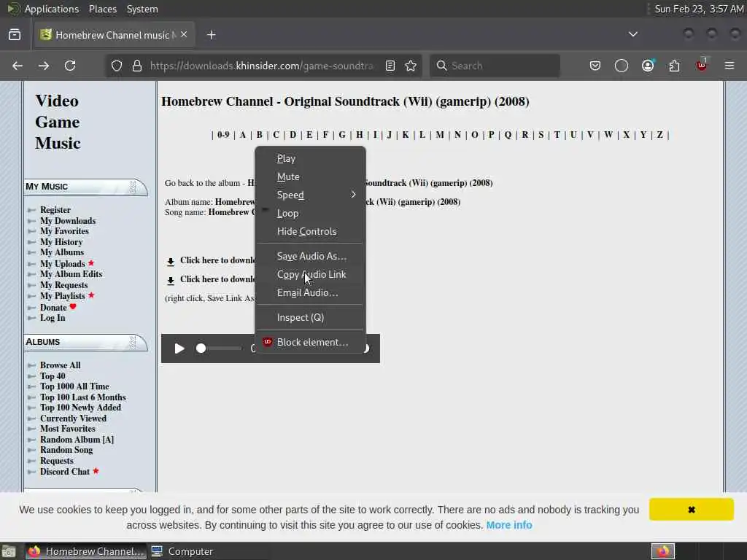This screenshot has width=747, height=560.
Task: Open Currently Viewed link
Action: coord(73,418)
